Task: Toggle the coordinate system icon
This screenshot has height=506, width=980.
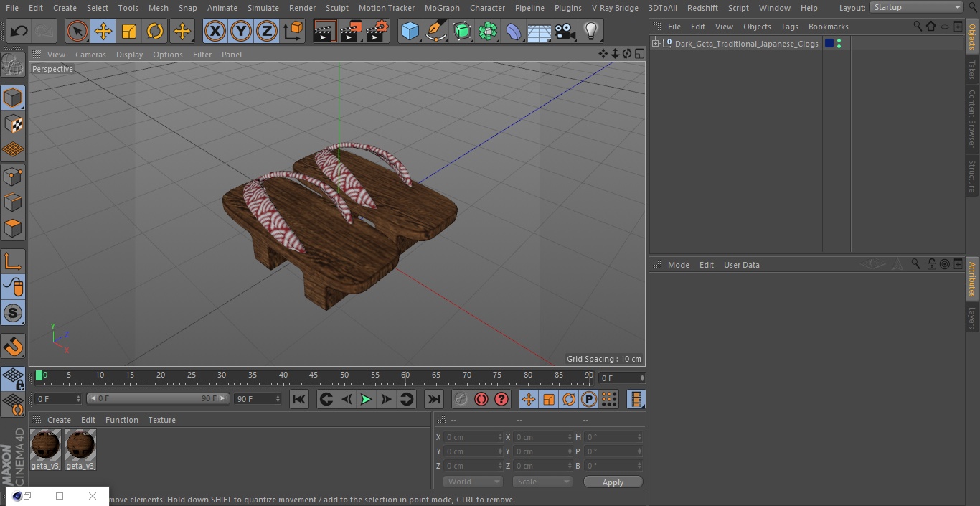Action: point(293,31)
